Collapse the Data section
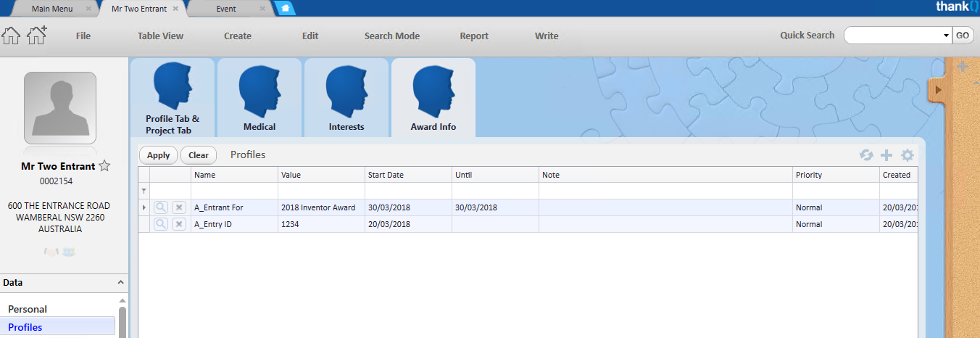Viewport: 980px width, 338px height. point(120,283)
